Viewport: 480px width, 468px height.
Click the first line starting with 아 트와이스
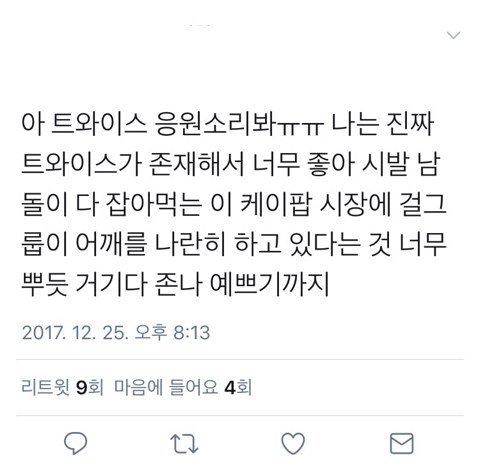pyautogui.click(x=228, y=124)
